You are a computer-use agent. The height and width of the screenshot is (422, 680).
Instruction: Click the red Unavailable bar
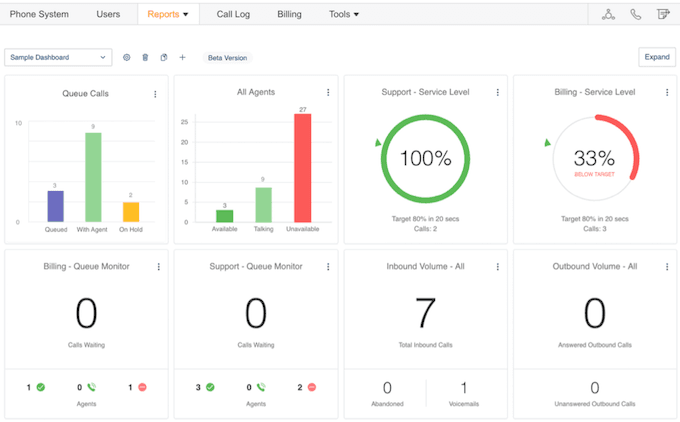coord(303,168)
